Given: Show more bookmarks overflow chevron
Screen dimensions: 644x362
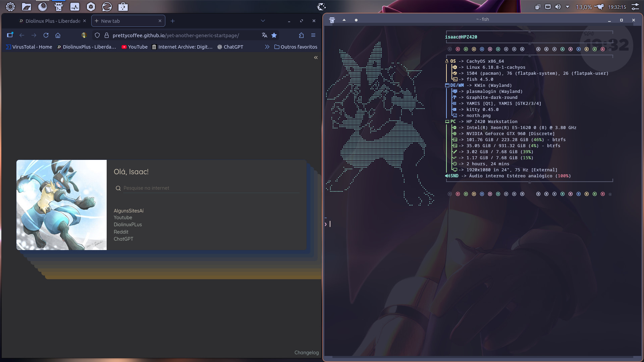Looking at the screenshot, I should [x=267, y=47].
